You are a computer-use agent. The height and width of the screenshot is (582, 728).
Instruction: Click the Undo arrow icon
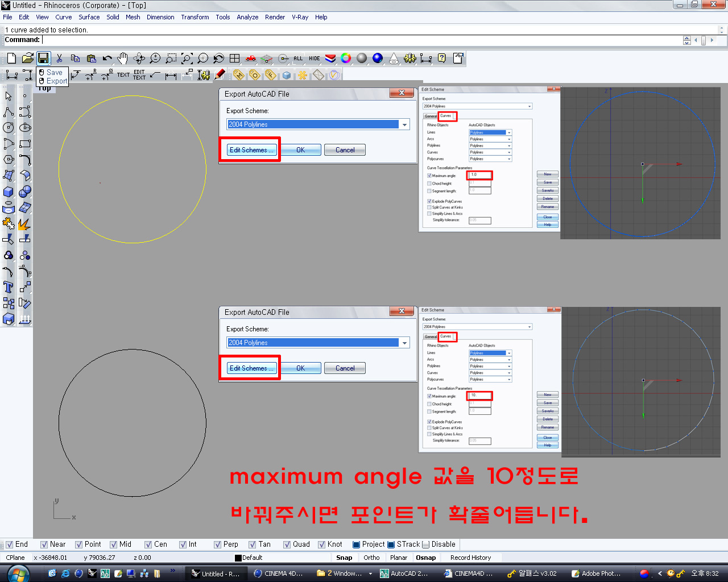107,59
